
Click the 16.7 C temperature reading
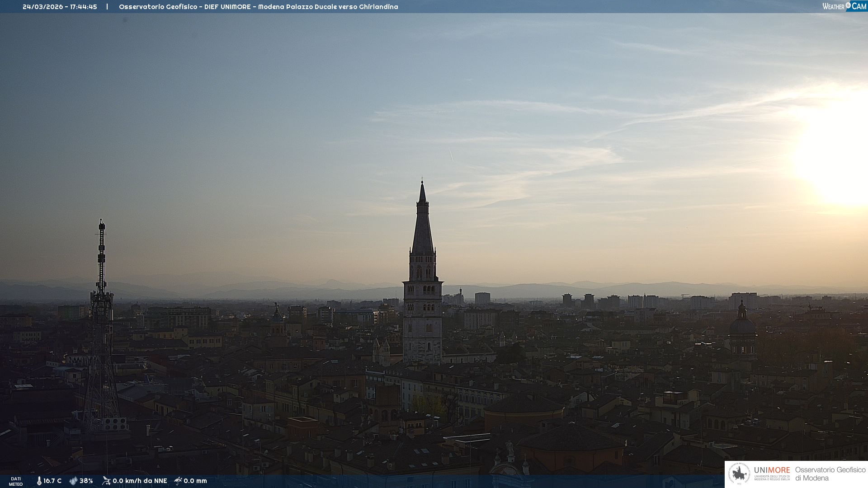52,481
